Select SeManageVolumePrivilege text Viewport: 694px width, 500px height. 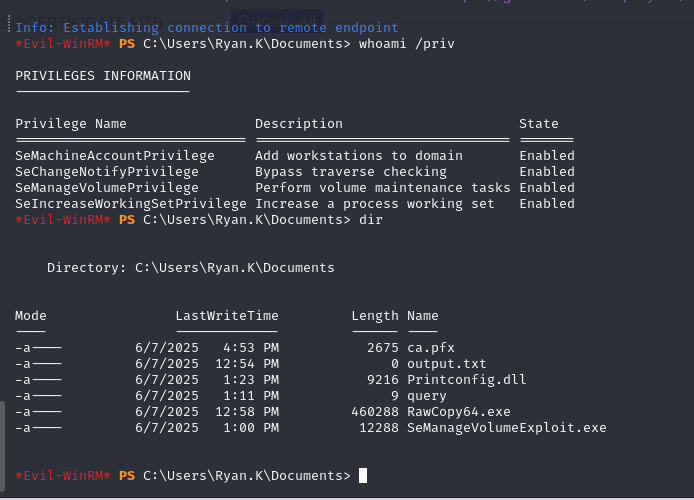coord(107,188)
